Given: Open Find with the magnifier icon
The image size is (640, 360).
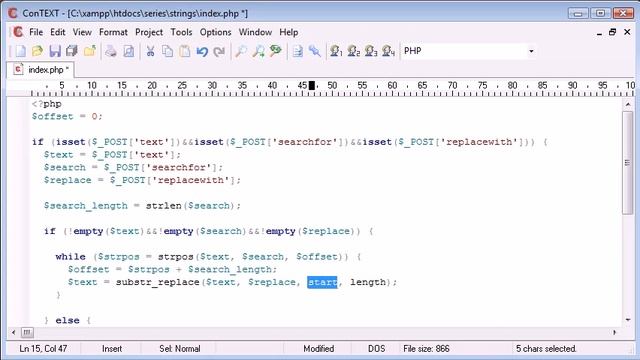Looking at the screenshot, I should [x=241, y=51].
